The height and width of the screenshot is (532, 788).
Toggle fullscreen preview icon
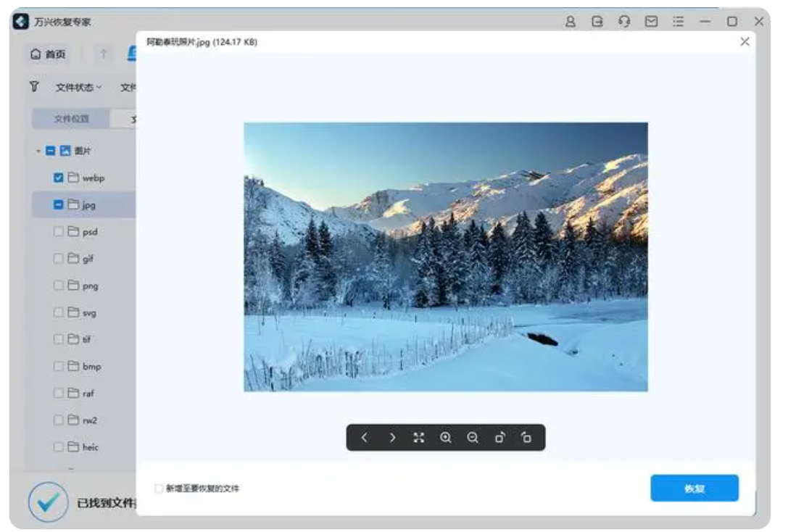pyautogui.click(x=418, y=438)
